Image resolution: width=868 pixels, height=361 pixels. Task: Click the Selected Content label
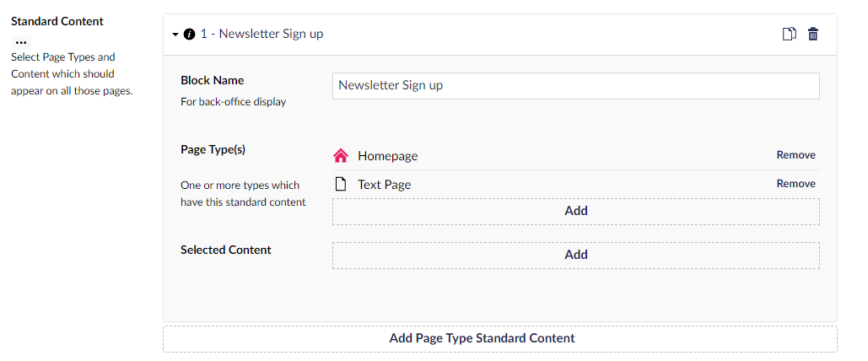[x=226, y=250]
